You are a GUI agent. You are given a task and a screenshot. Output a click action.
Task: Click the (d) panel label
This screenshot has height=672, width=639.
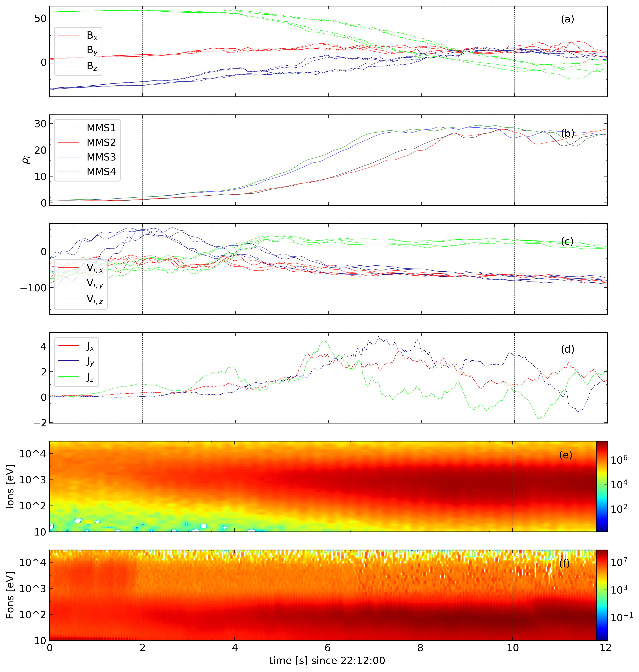point(567,349)
